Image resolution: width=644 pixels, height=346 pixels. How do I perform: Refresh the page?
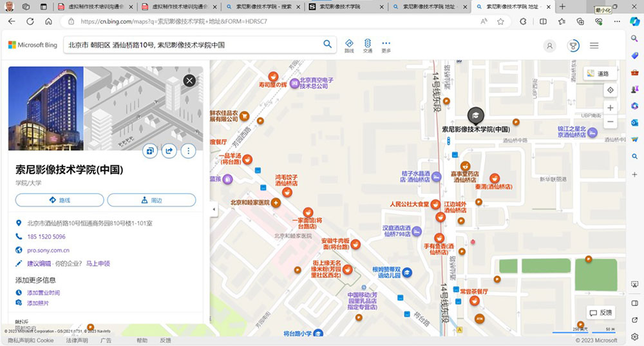coord(30,21)
